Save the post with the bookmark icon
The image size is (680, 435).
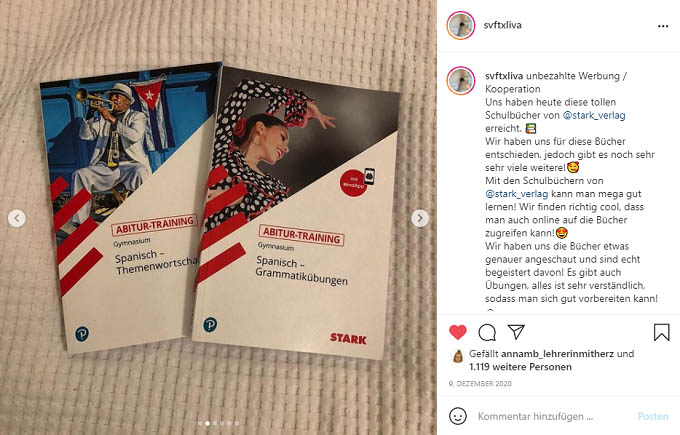coord(661,332)
